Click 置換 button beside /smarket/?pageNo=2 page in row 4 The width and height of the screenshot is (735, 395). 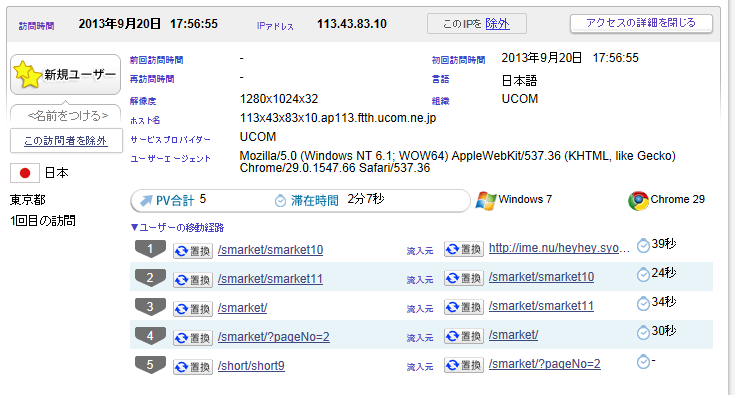[x=193, y=338]
